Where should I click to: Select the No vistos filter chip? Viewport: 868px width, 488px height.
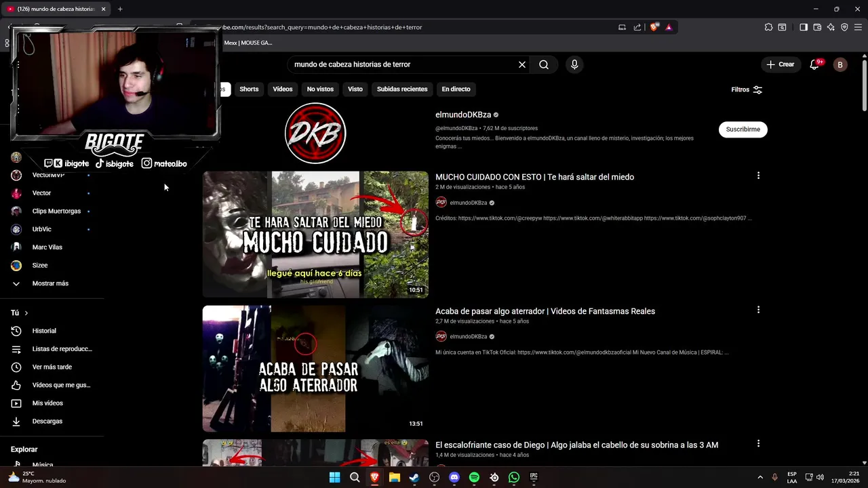coord(320,89)
